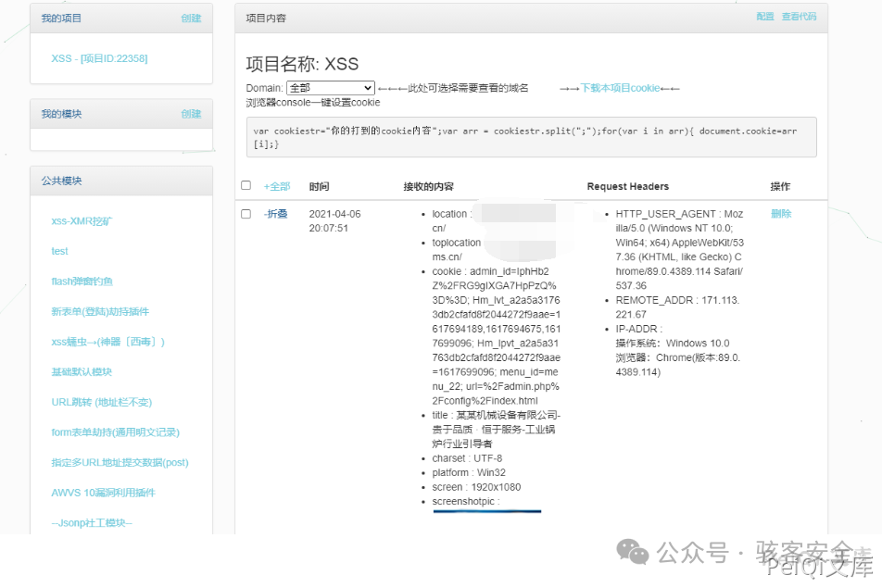
Task: Open the form表单劫持 module
Action: [x=115, y=432]
